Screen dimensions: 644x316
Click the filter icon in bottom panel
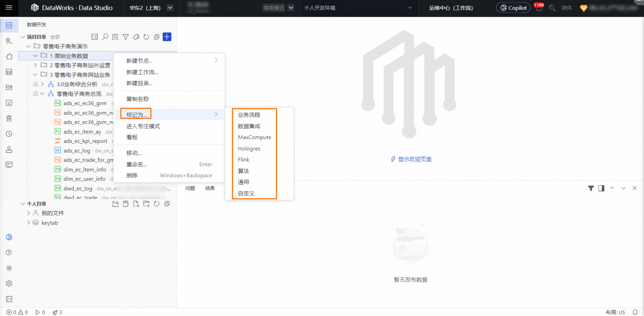coord(591,188)
